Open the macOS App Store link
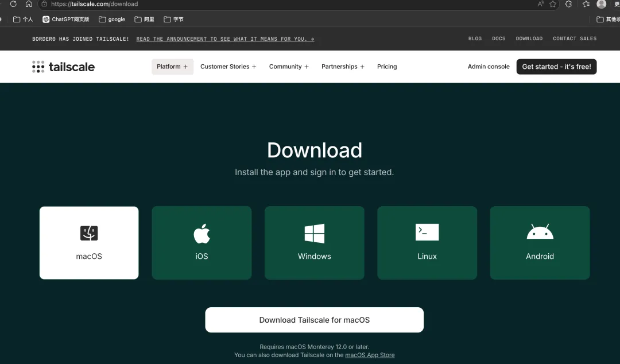Viewport: 620px width, 364px height. click(370, 355)
